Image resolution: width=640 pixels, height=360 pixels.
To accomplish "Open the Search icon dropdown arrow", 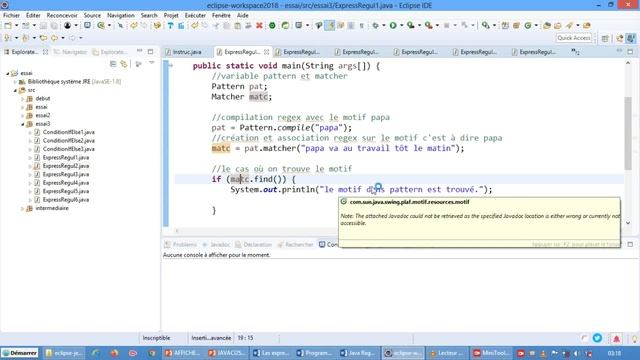I will (x=578, y=25).
